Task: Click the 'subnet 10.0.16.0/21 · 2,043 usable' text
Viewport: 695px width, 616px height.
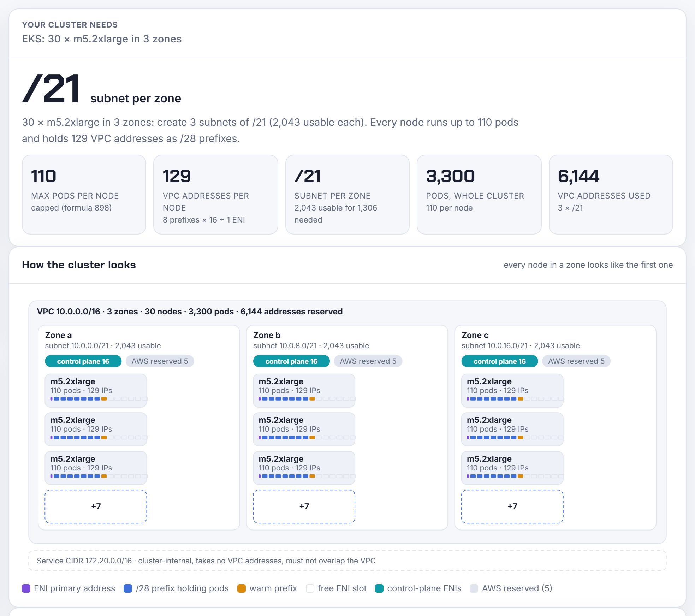Action: (521, 346)
